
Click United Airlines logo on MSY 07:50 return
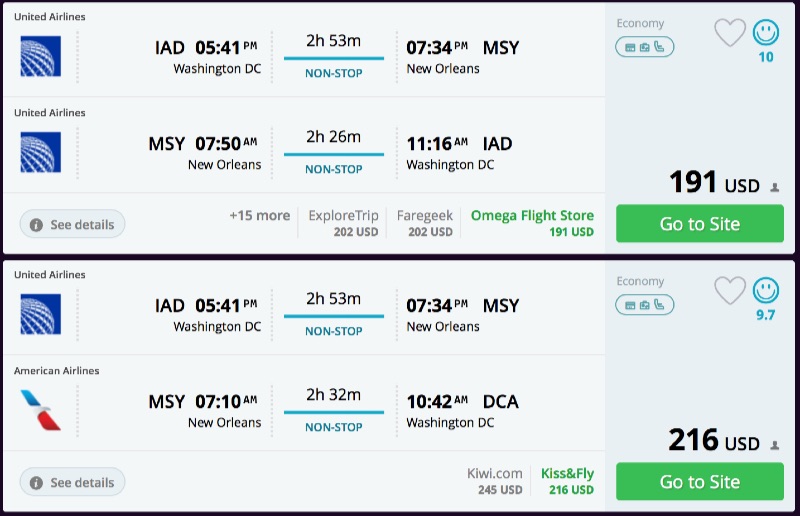point(40,152)
